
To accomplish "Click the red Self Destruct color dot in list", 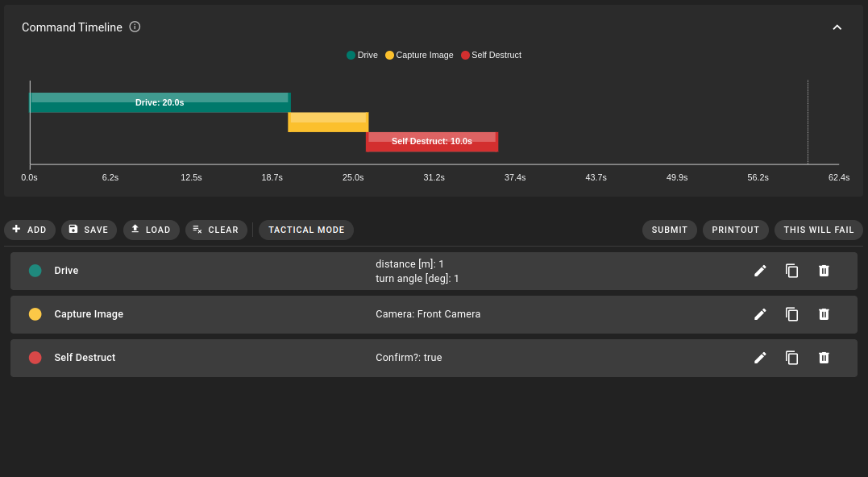I will 35,358.
